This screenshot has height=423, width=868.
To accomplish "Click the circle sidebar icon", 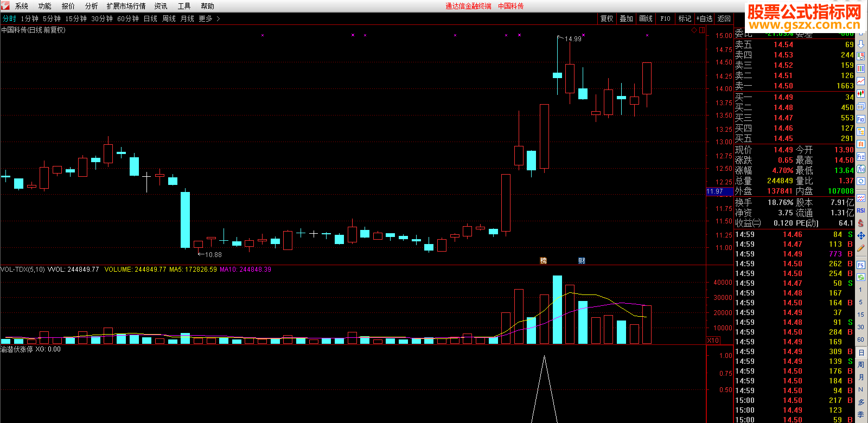I will (x=861, y=182).
